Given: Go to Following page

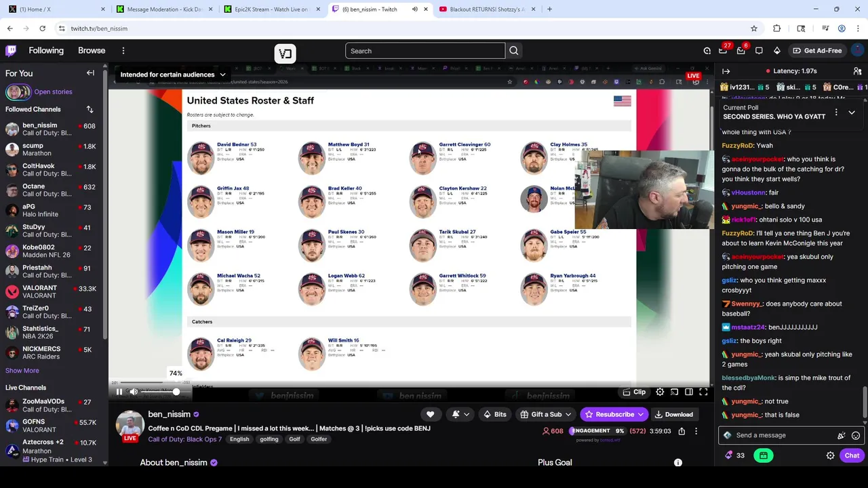Looking at the screenshot, I should tap(46, 50).
